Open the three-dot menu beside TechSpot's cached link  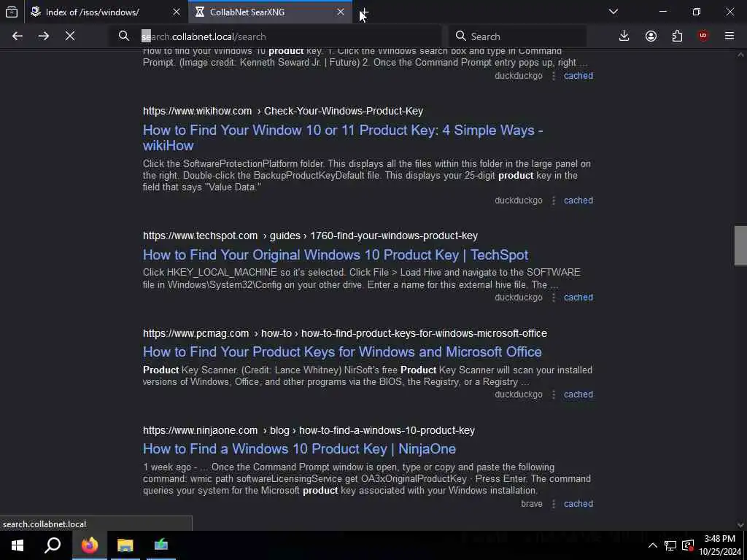(x=554, y=297)
